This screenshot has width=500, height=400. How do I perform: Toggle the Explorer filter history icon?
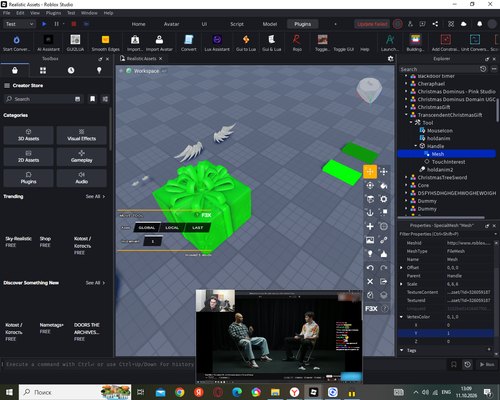coord(483,69)
